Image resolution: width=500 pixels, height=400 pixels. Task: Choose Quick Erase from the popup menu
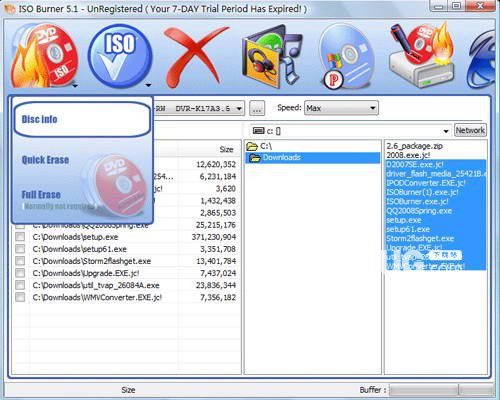45,160
